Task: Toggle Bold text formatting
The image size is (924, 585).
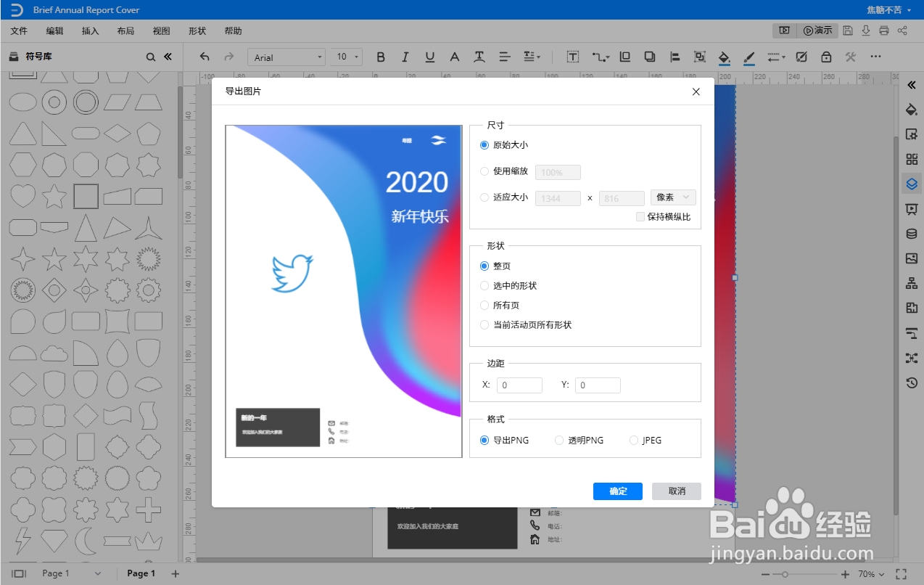Action: pos(381,57)
